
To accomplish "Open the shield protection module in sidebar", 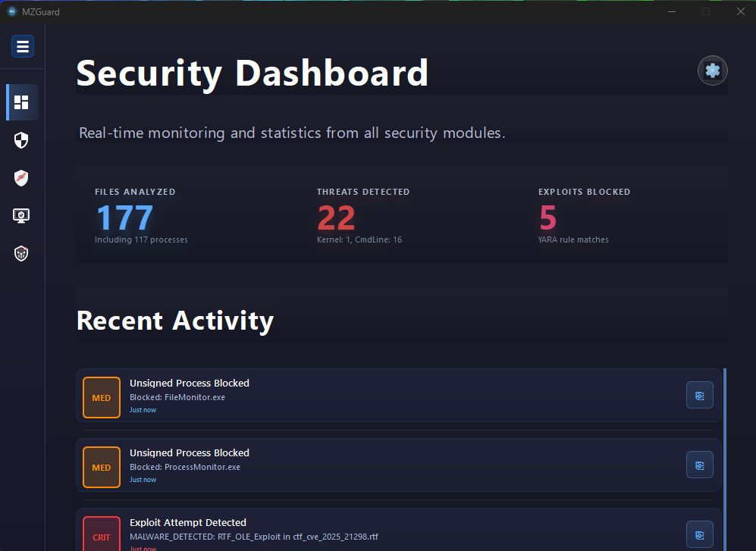I will coord(21,139).
